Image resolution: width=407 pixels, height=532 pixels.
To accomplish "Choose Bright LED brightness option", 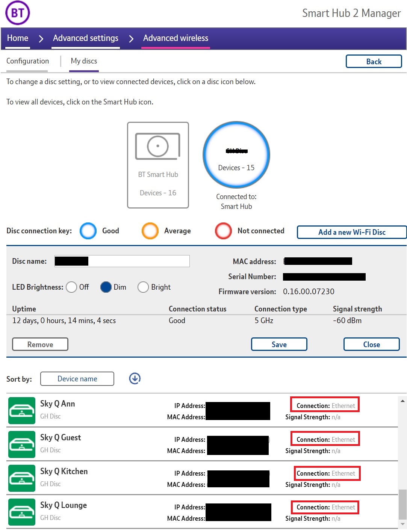I will 143,287.
